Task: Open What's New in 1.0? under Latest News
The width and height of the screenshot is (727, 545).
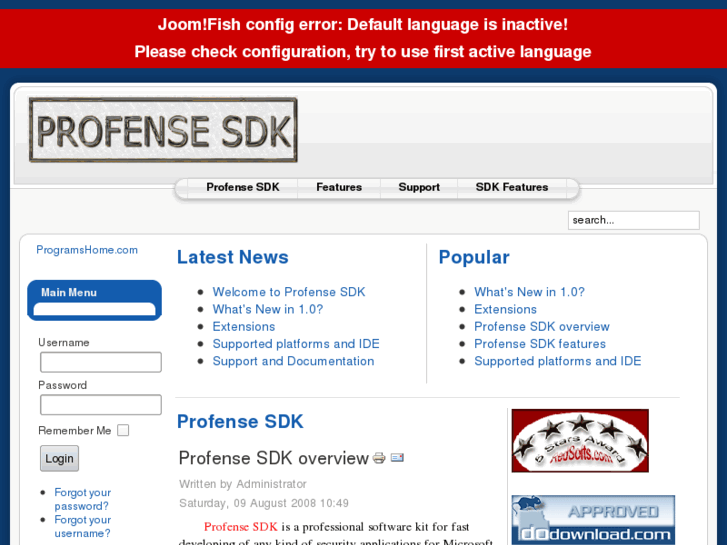Action: click(268, 309)
